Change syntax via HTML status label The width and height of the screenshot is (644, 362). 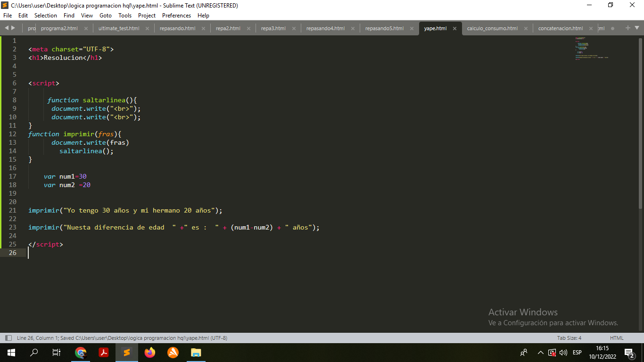[617, 338]
